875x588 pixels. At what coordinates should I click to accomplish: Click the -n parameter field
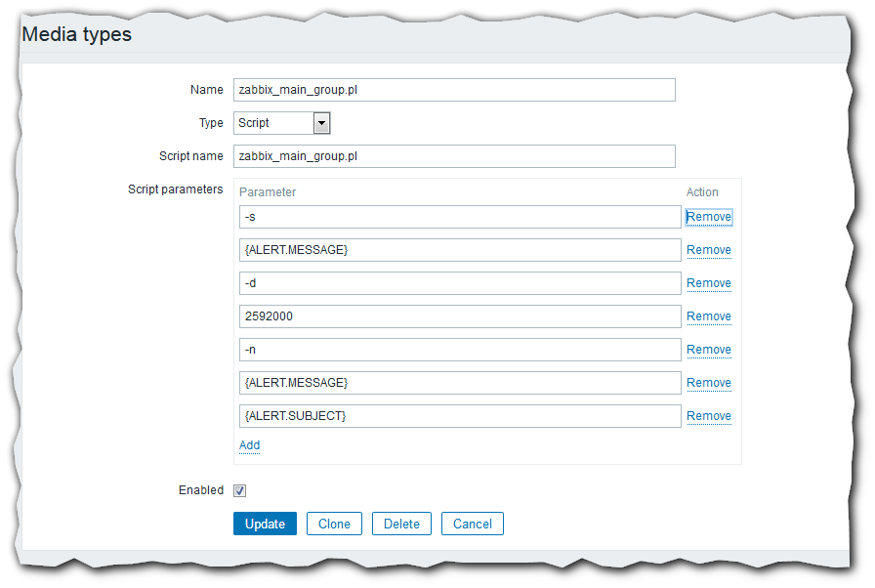tap(460, 350)
